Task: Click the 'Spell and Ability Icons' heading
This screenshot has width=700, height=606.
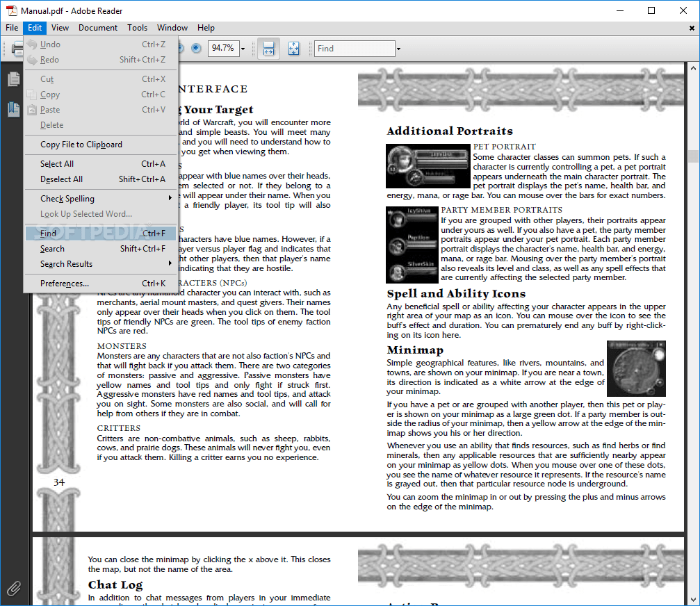Action: 456,293
